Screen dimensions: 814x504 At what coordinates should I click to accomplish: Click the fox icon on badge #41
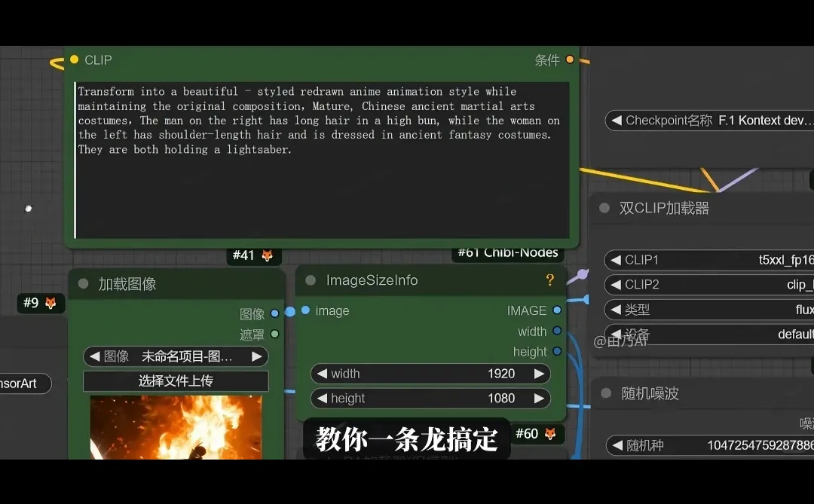(268, 255)
